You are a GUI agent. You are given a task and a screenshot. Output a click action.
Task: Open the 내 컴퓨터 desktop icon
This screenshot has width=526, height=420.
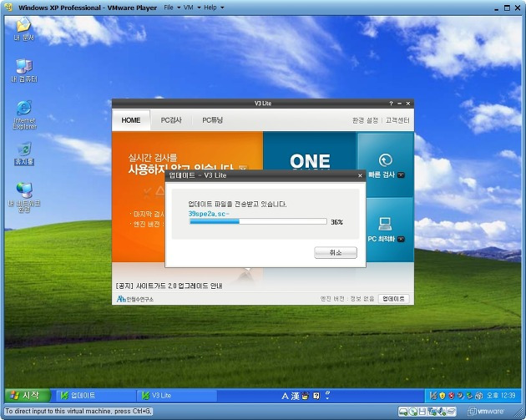click(x=24, y=70)
